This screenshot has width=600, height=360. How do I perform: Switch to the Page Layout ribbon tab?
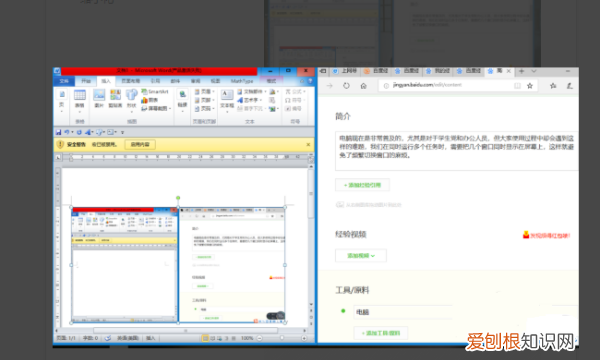pyautogui.click(x=130, y=81)
